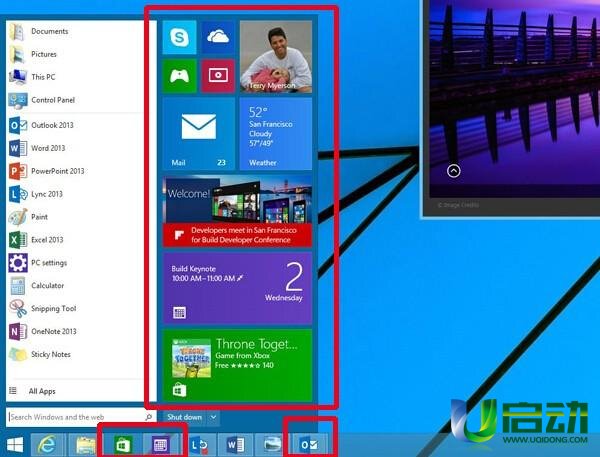Image resolution: width=600 pixels, height=457 pixels.
Task: Open Outlook from the taskbar
Action: tap(309, 445)
